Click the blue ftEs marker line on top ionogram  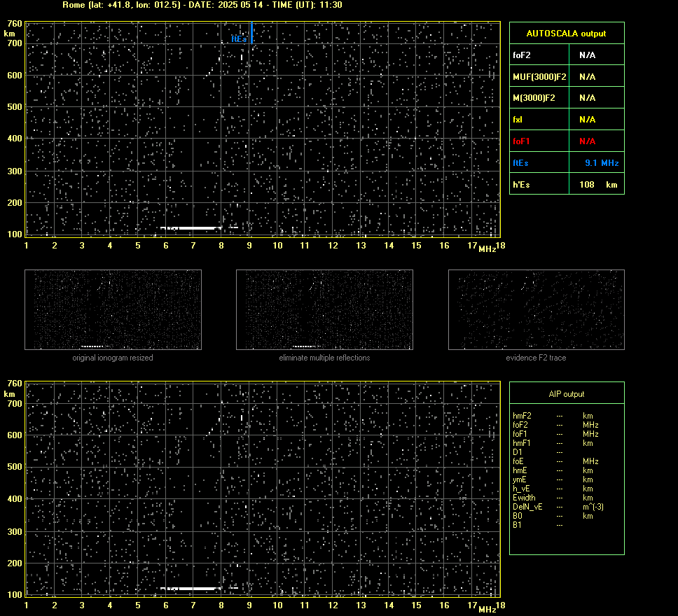pyautogui.click(x=251, y=33)
